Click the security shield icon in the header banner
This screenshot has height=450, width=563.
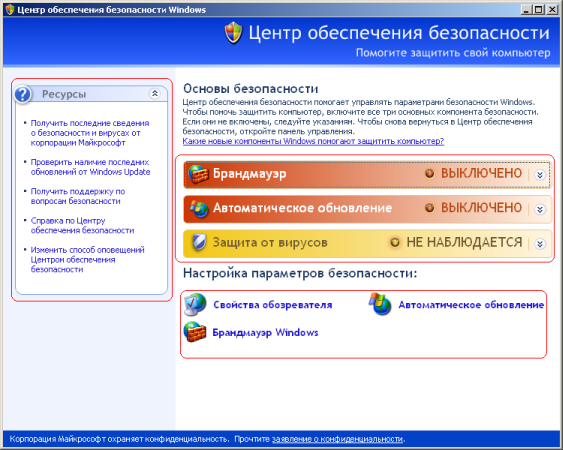[233, 33]
